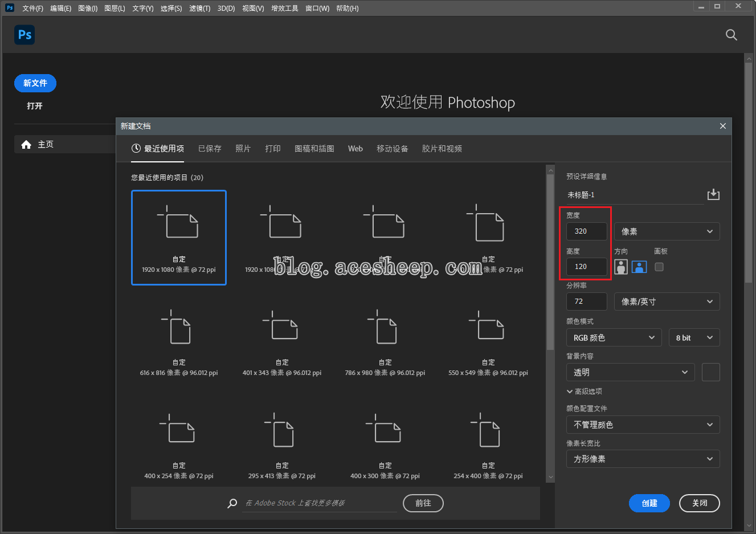Click the preset list scroll-down arrow
The height and width of the screenshot is (534, 756).
point(550,478)
